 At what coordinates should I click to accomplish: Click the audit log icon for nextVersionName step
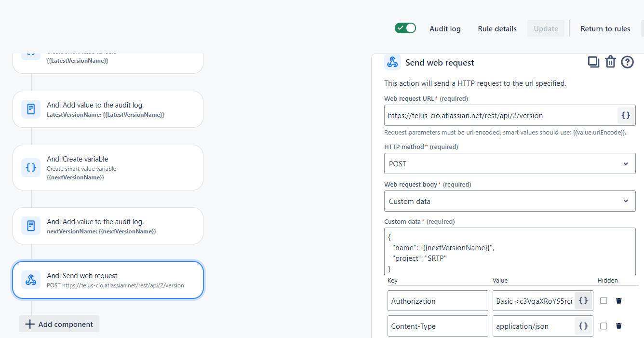(x=31, y=226)
